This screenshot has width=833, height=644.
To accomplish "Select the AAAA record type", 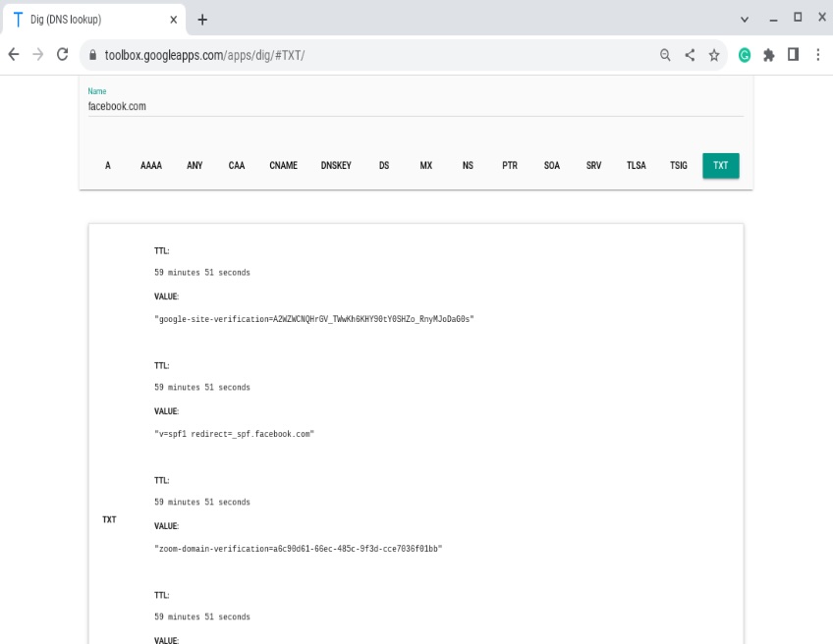I will pyautogui.click(x=151, y=166).
